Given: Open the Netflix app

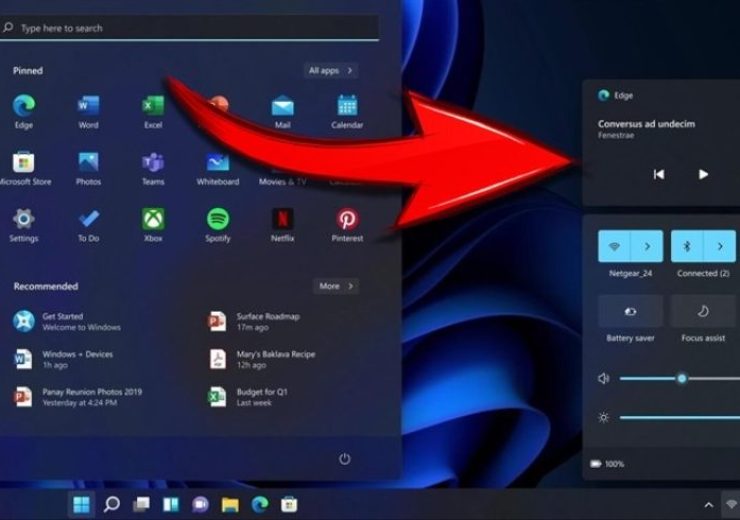Looking at the screenshot, I should click(282, 225).
